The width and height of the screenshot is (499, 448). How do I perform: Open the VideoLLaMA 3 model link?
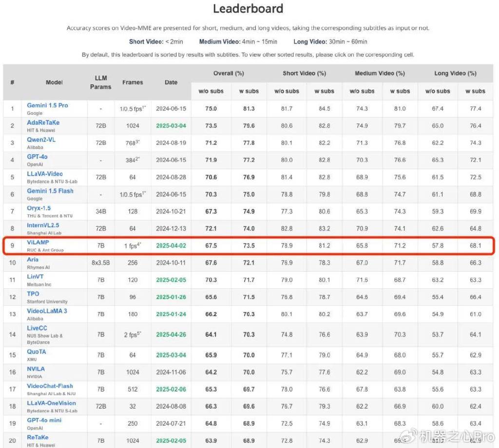(x=47, y=311)
